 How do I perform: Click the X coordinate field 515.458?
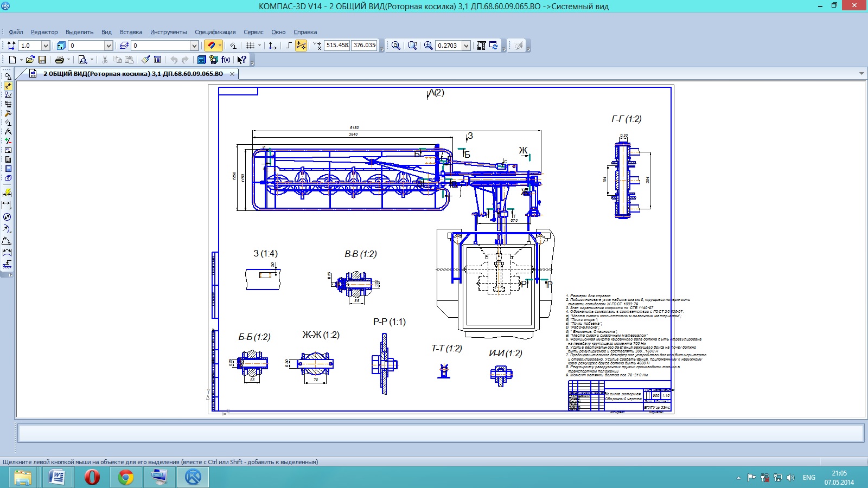337,46
